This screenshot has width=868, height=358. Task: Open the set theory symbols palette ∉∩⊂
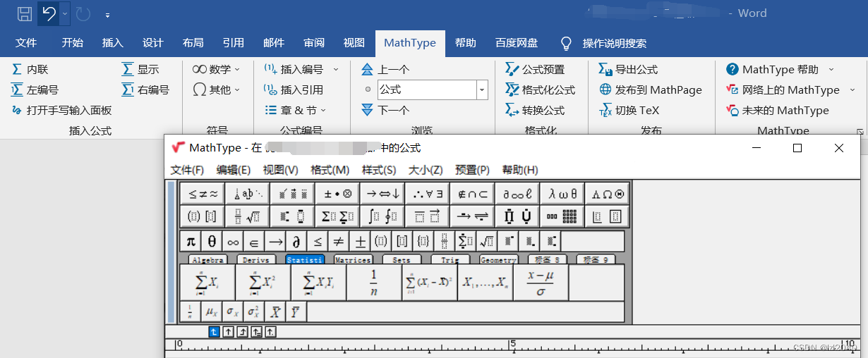[472, 193]
